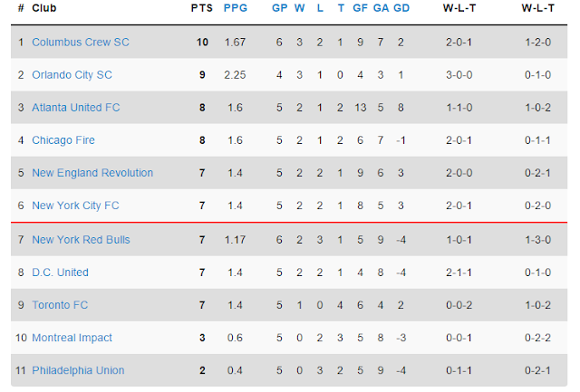Open the Toronto FC club link
Image resolution: width=580 pixels, height=392 pixels.
pyautogui.click(x=60, y=305)
